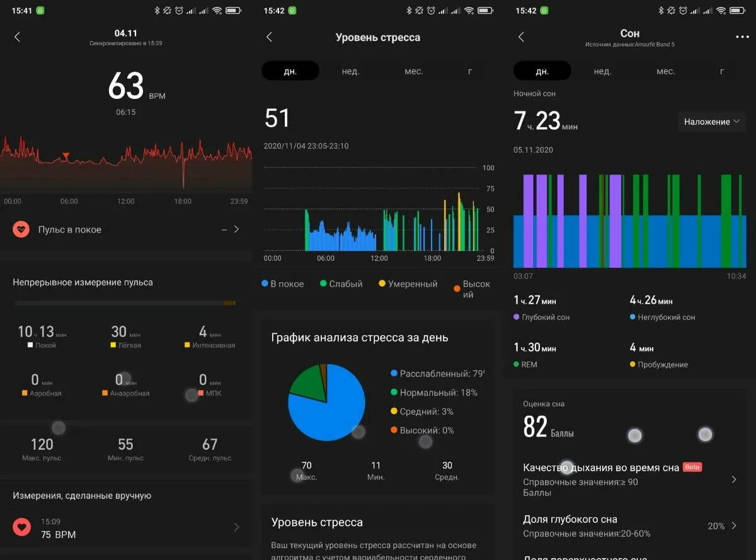Tap the Умеренный yellow legend dot

382,283
